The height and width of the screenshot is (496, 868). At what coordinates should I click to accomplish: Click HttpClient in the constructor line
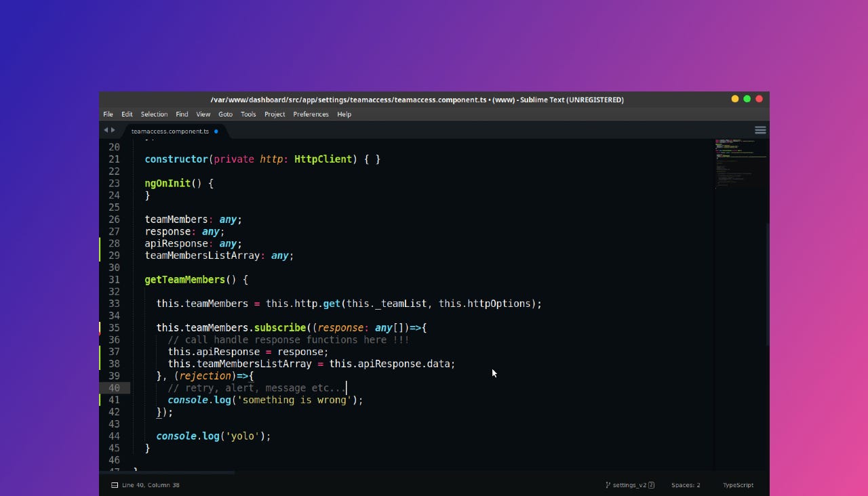(323, 159)
